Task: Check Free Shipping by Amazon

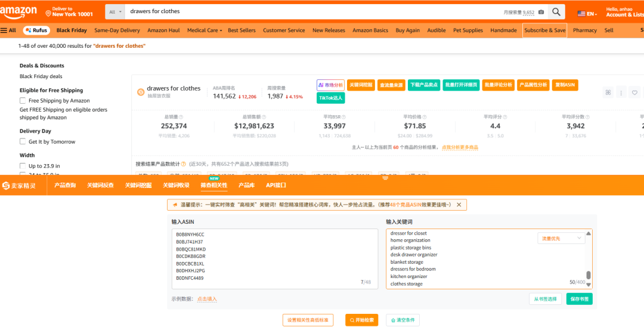Action: pyautogui.click(x=23, y=101)
